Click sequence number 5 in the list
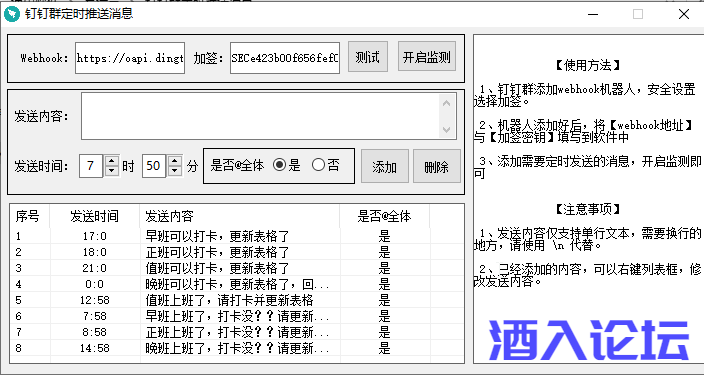This screenshot has height=375, width=704. [x=18, y=300]
